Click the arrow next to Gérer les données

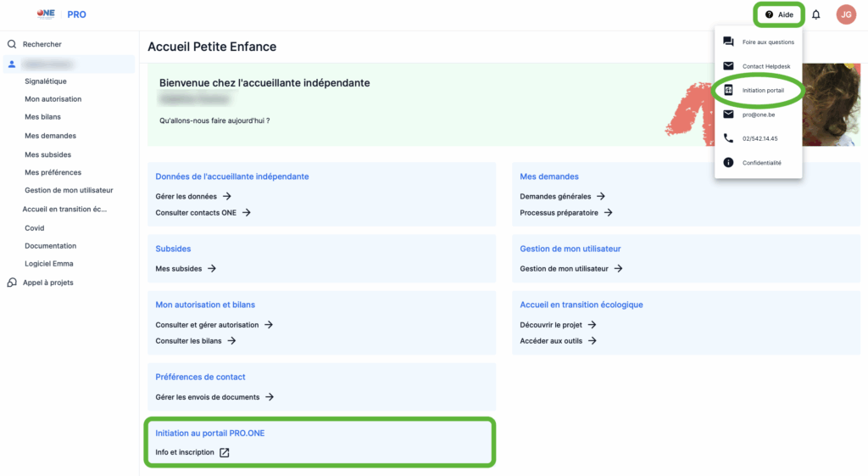[226, 196]
